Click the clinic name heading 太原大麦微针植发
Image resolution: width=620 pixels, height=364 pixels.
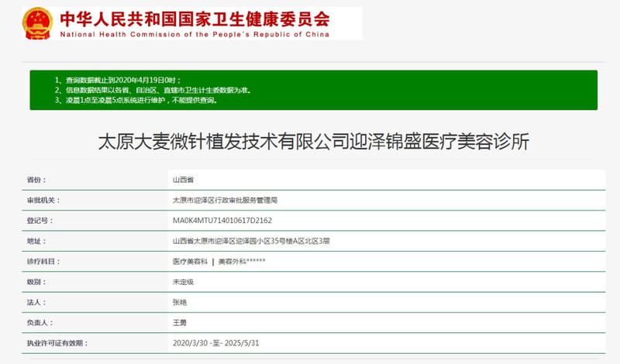pyautogui.click(x=314, y=141)
